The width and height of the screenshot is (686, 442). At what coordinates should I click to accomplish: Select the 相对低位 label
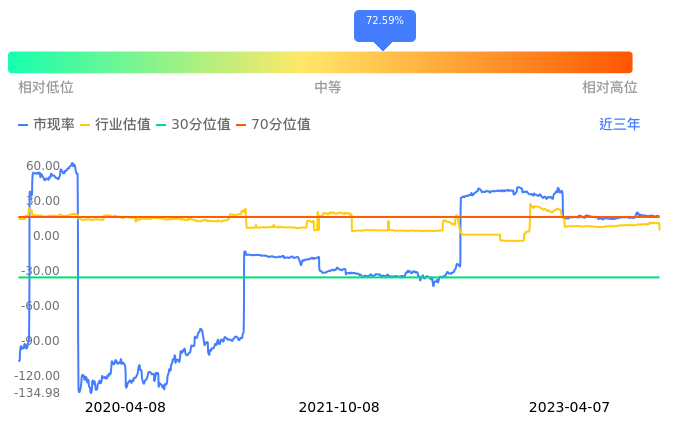pos(46,88)
